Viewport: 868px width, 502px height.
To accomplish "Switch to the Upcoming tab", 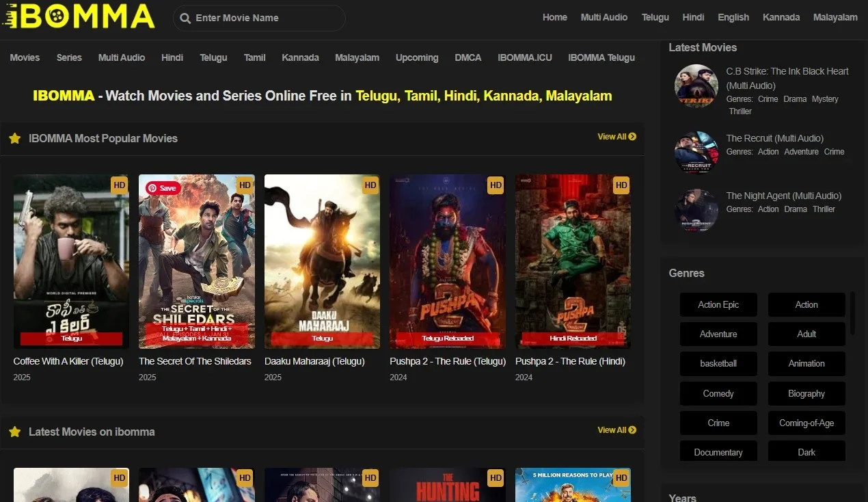I will (417, 57).
